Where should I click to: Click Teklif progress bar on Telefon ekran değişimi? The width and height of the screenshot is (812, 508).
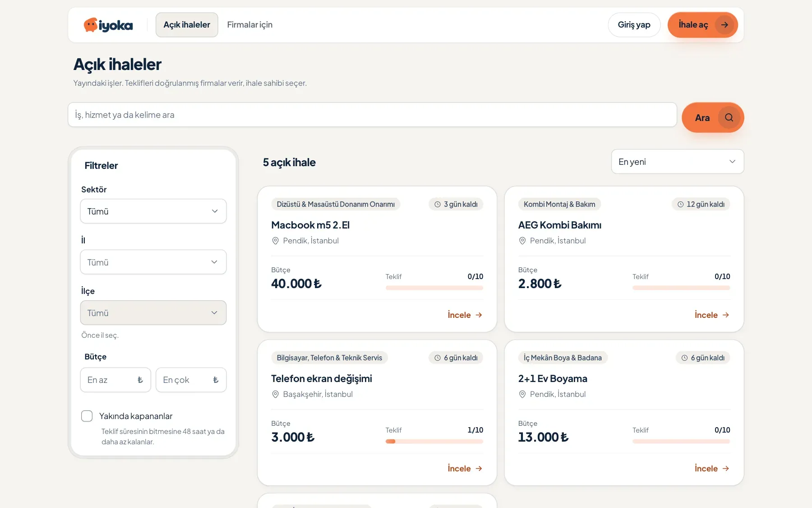click(x=434, y=442)
